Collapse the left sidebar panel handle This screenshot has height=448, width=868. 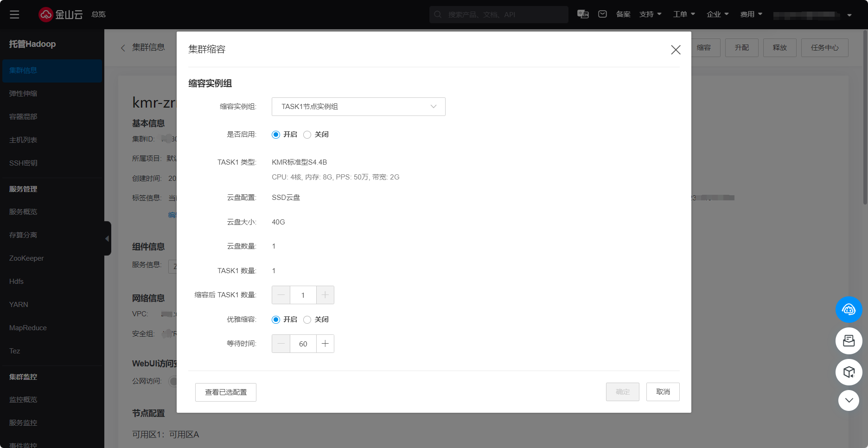(x=107, y=238)
